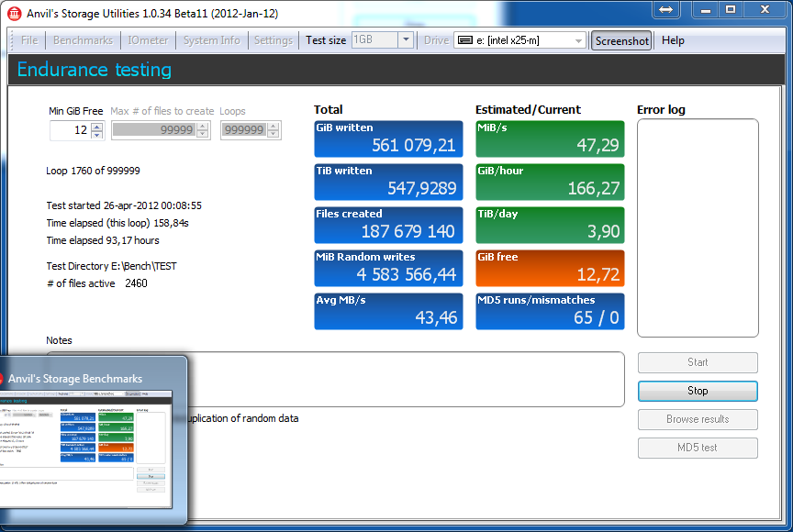Click the MD5 test button
The width and height of the screenshot is (793, 532).
[698, 447]
